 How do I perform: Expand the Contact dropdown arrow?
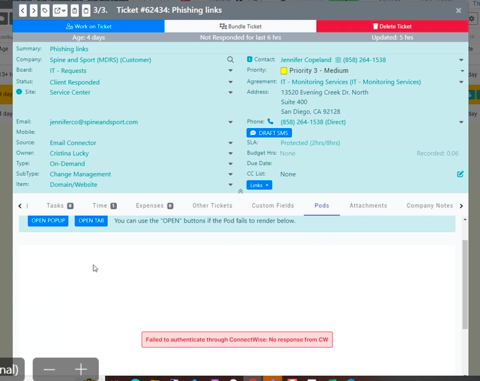(x=461, y=60)
